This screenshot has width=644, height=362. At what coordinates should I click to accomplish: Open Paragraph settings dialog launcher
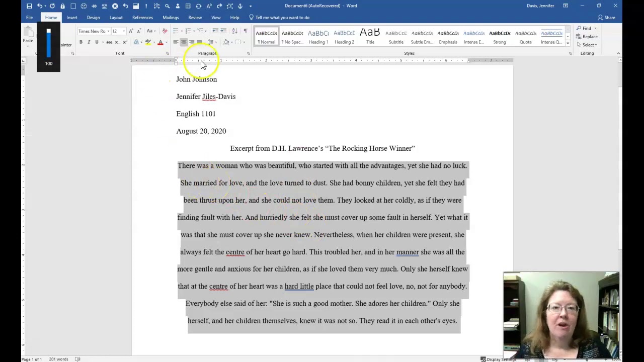248,53
